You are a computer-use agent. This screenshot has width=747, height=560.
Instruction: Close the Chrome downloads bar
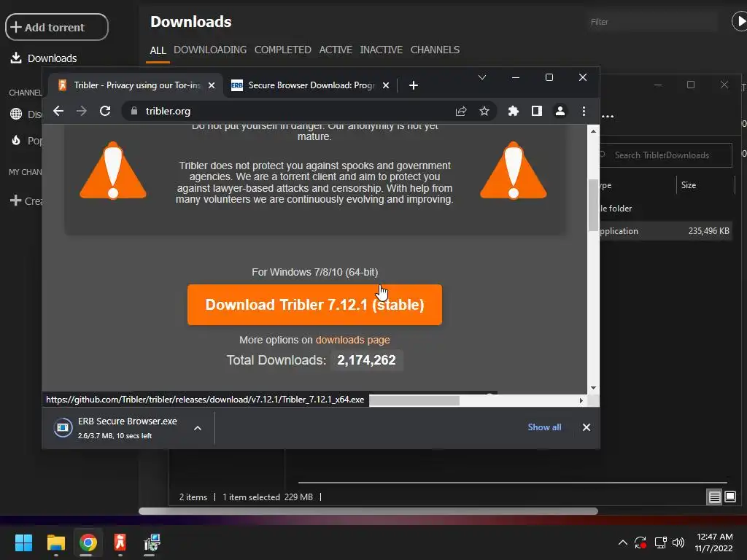pyautogui.click(x=587, y=427)
